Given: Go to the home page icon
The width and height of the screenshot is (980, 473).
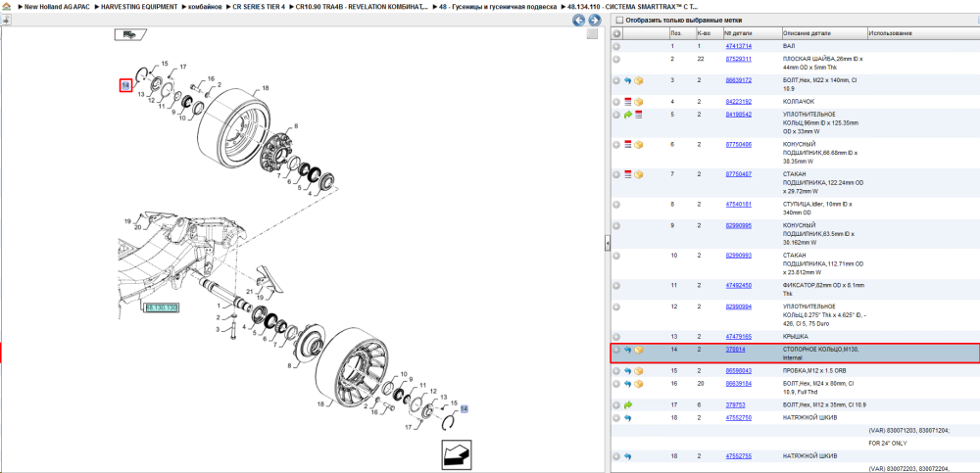Looking at the screenshot, I should tap(6, 6).
